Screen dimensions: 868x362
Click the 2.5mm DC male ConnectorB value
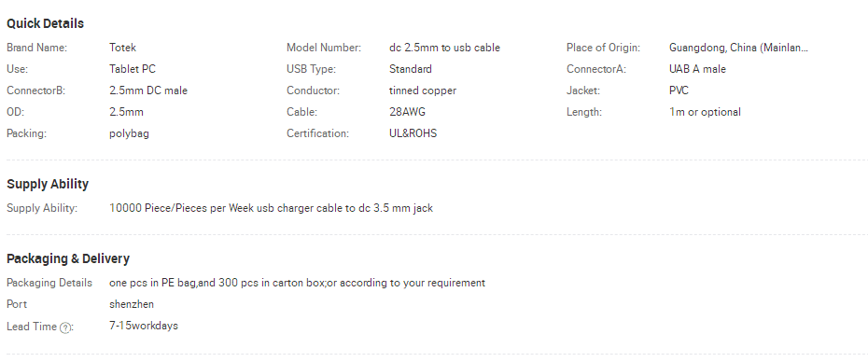coord(148,90)
